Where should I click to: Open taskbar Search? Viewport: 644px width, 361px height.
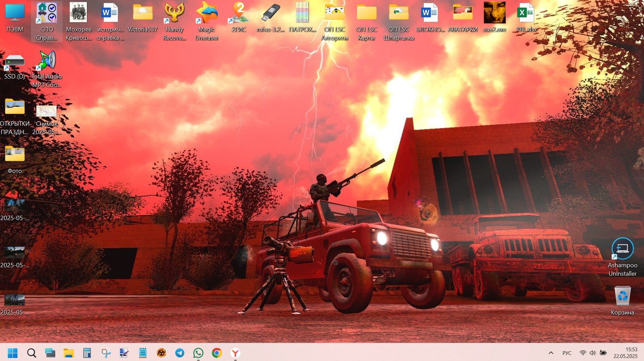pyautogui.click(x=31, y=353)
